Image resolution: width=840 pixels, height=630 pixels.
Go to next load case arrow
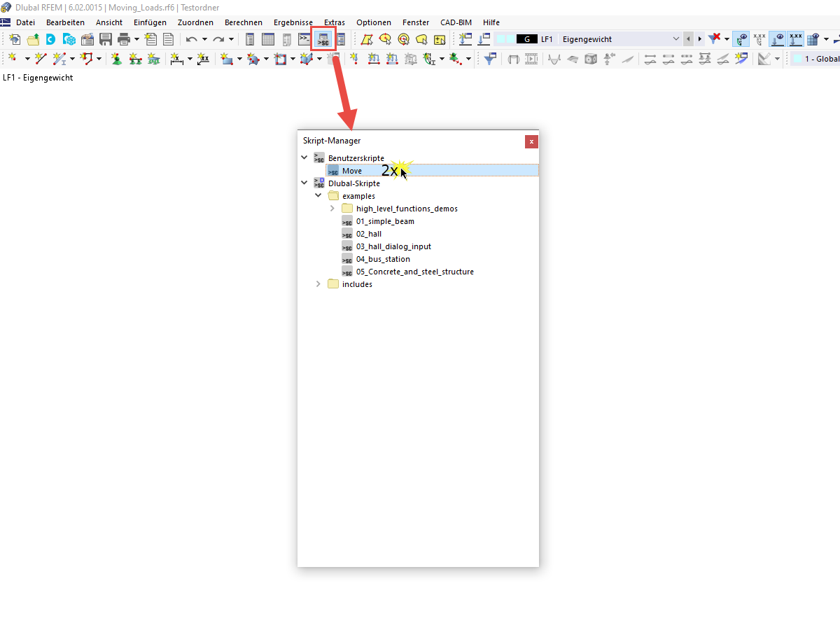699,39
